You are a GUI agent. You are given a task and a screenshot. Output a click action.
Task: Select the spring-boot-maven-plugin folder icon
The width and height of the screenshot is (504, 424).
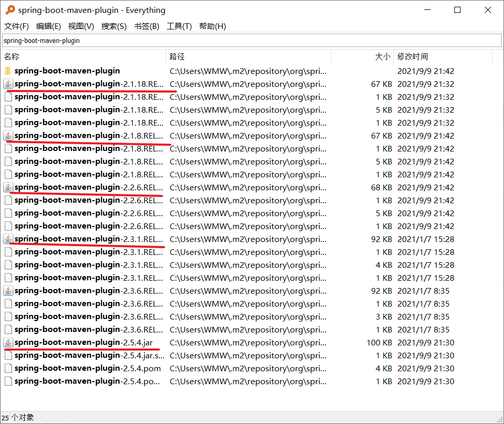pyautogui.click(x=8, y=71)
